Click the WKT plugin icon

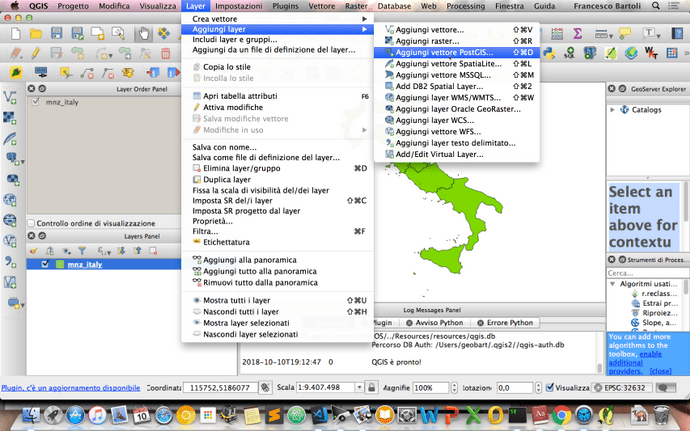[x=651, y=53]
